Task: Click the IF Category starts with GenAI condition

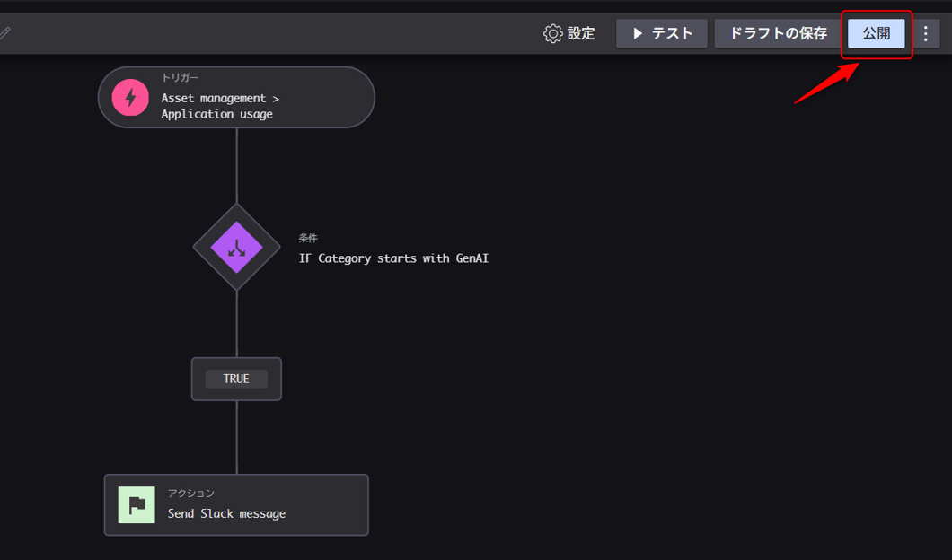Action: (393, 258)
